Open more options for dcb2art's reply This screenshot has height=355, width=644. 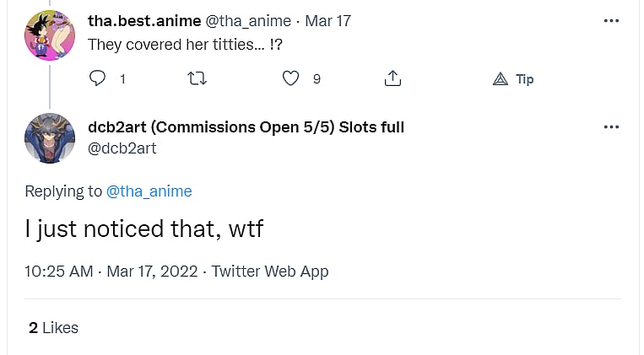coord(612,127)
